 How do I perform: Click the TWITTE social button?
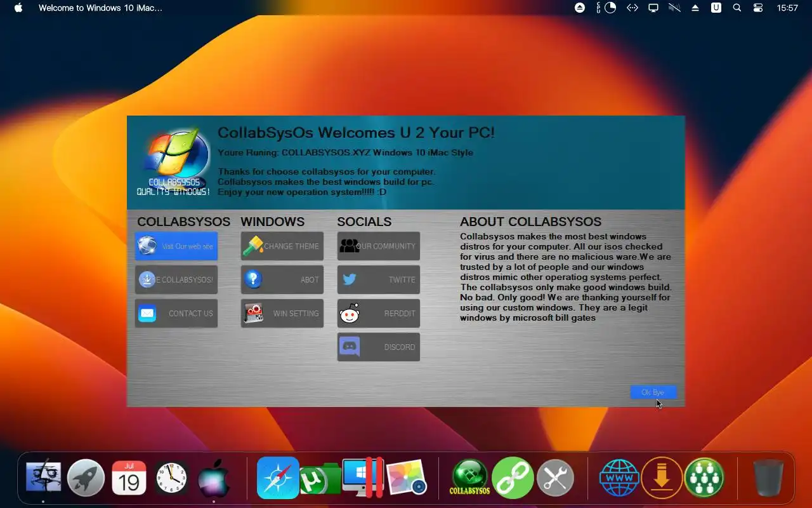coord(379,279)
